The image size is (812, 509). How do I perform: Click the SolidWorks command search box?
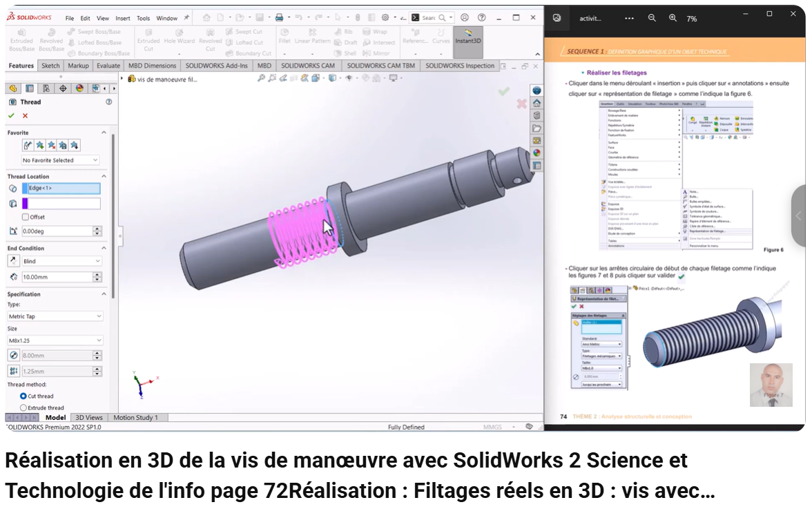[x=432, y=17]
